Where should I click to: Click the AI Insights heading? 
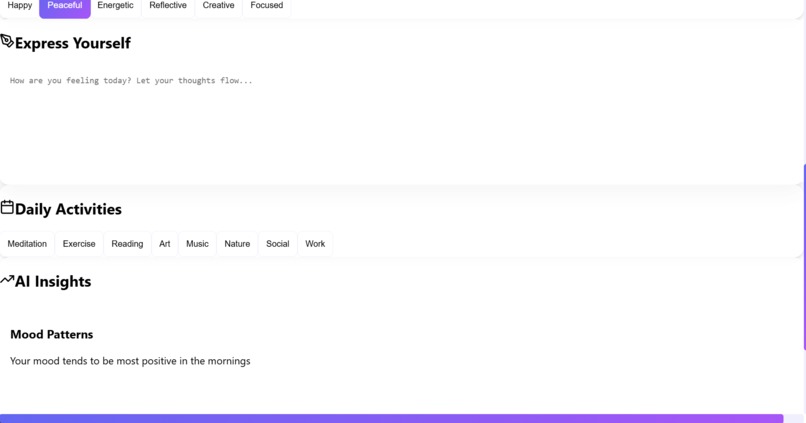[x=53, y=282]
